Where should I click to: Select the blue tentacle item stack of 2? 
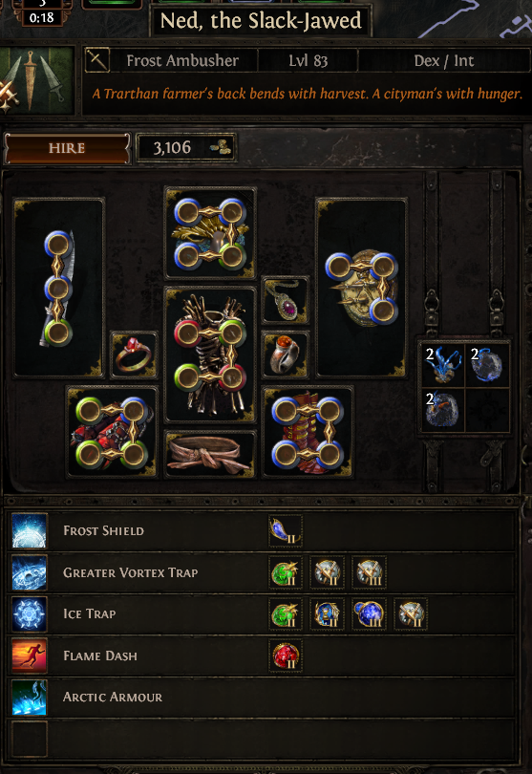click(442, 365)
